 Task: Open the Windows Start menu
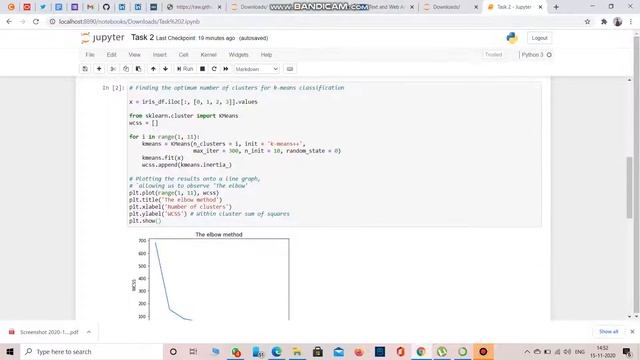tap(10, 351)
